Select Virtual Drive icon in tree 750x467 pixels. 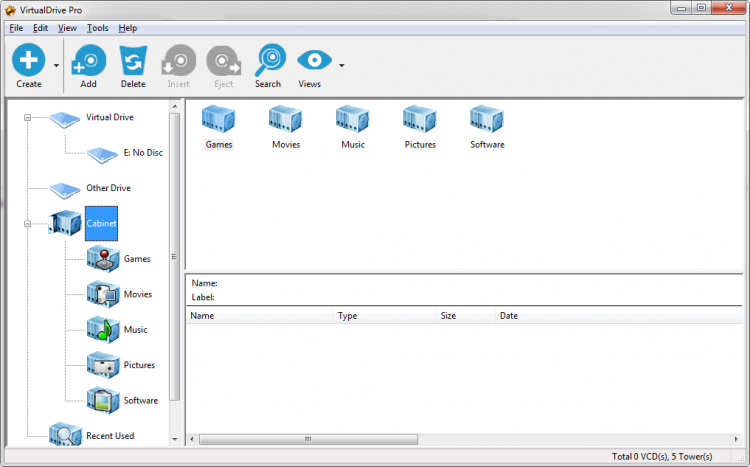click(65, 119)
